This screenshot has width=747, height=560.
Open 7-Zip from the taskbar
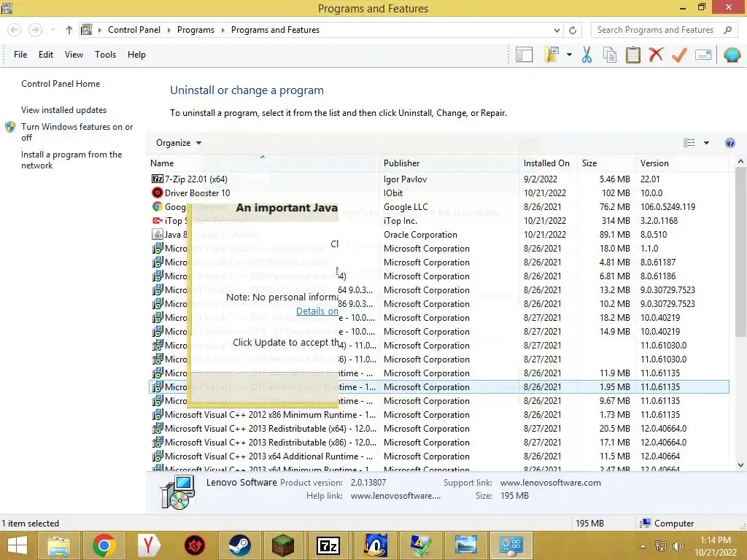tap(329, 545)
